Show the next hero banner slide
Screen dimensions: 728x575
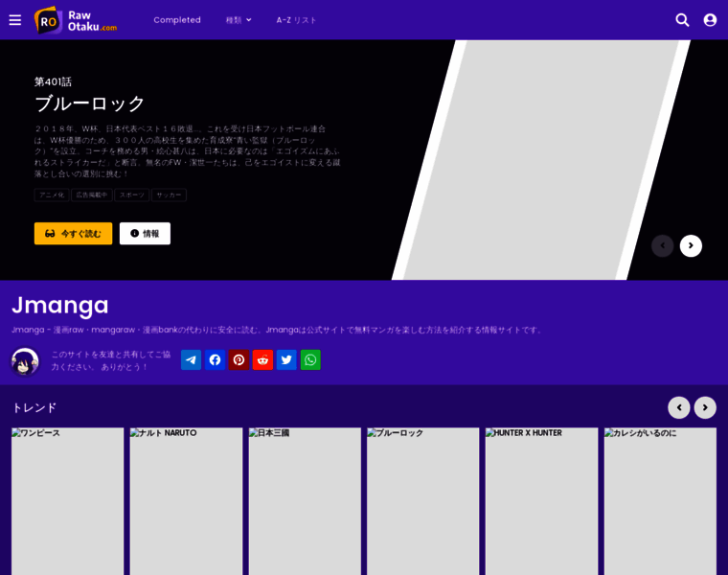tap(691, 245)
